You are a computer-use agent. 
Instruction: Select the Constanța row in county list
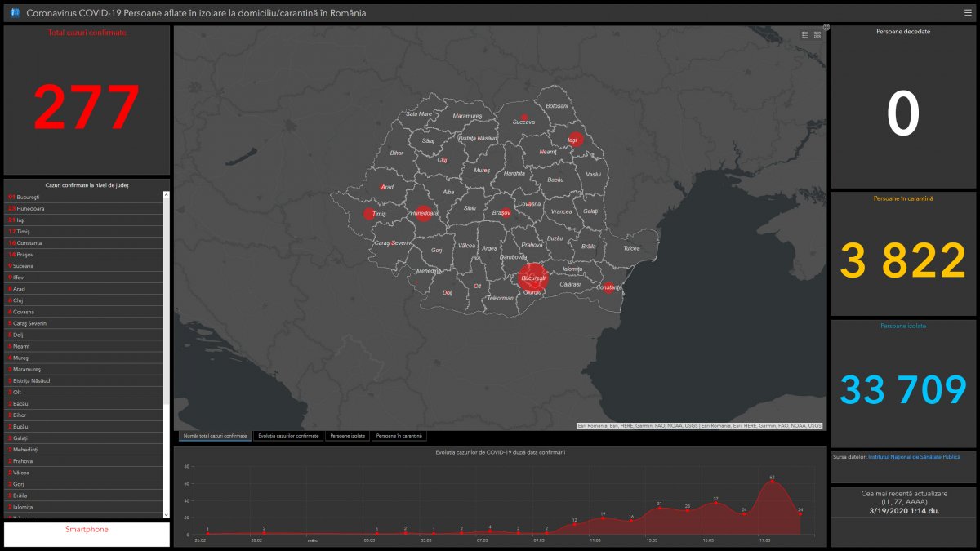coord(84,242)
